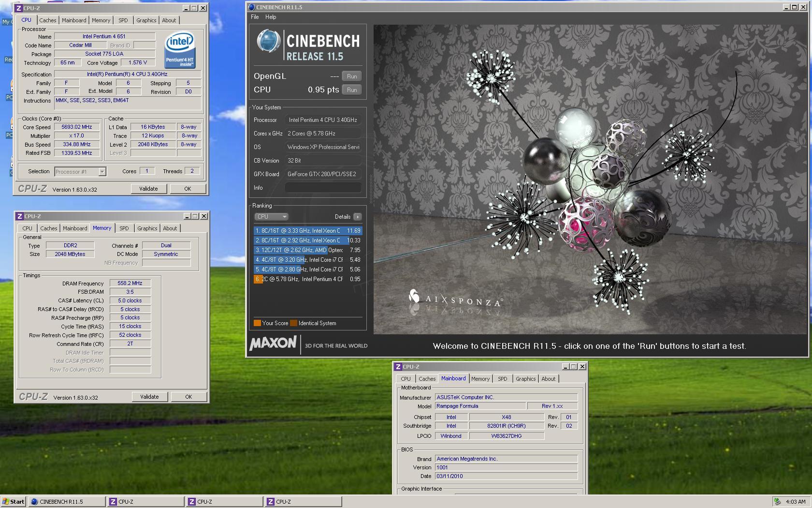The height and width of the screenshot is (508, 812).
Task: Click the Cinebench globe logo icon
Action: point(269,41)
